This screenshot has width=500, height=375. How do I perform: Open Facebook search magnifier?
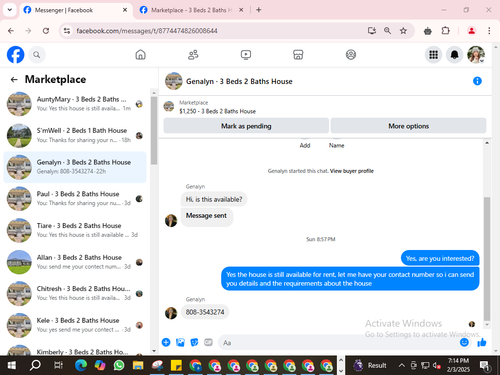pos(37,55)
